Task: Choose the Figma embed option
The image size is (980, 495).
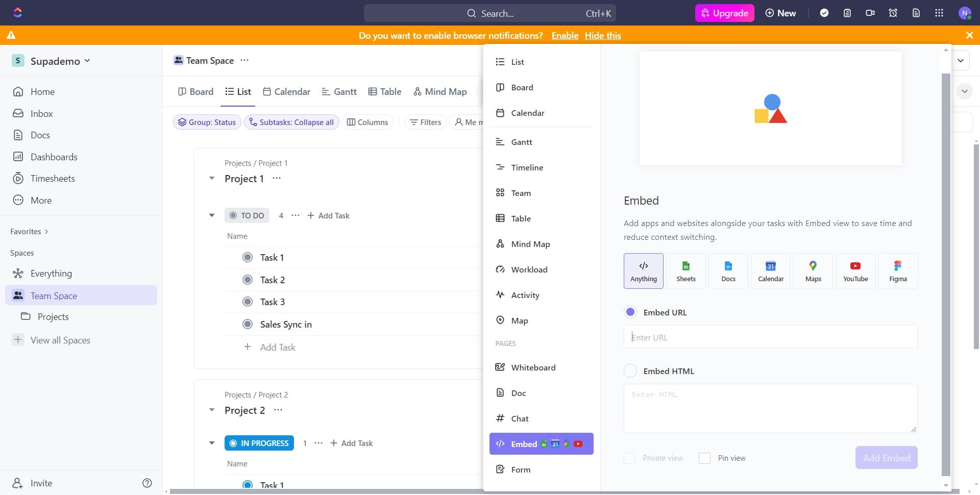Action: [897, 271]
